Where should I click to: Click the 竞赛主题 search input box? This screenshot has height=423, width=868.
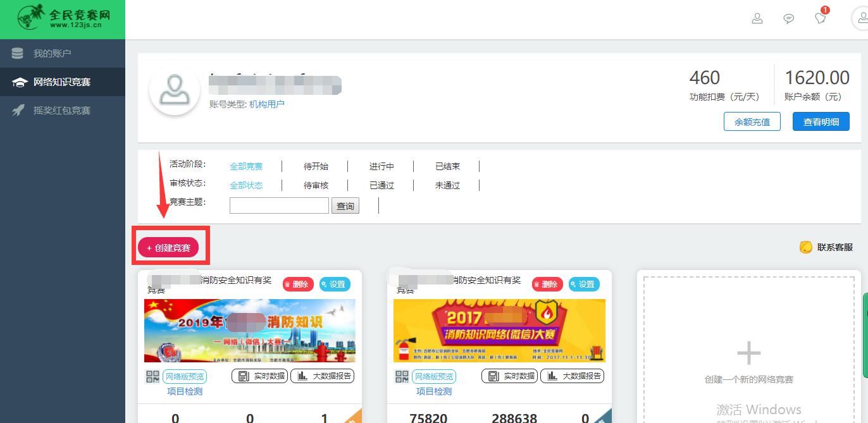(279, 205)
